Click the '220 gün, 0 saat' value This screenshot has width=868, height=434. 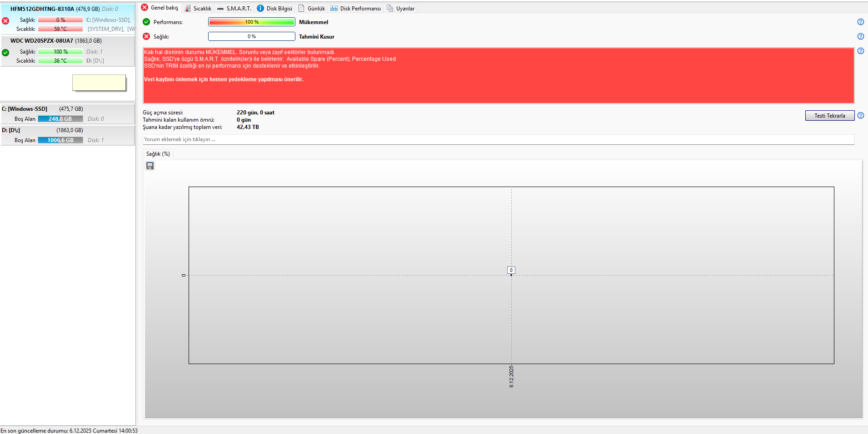coord(255,113)
